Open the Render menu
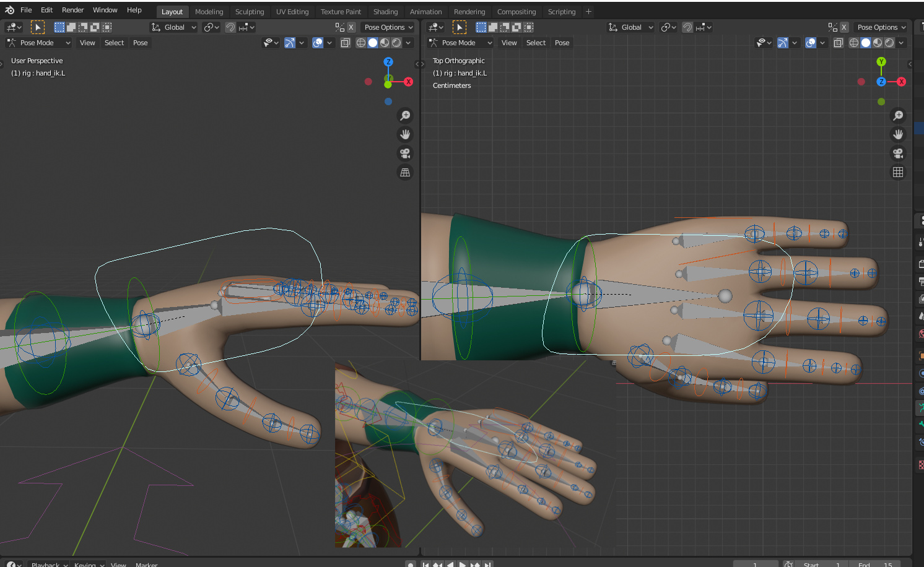 point(72,10)
